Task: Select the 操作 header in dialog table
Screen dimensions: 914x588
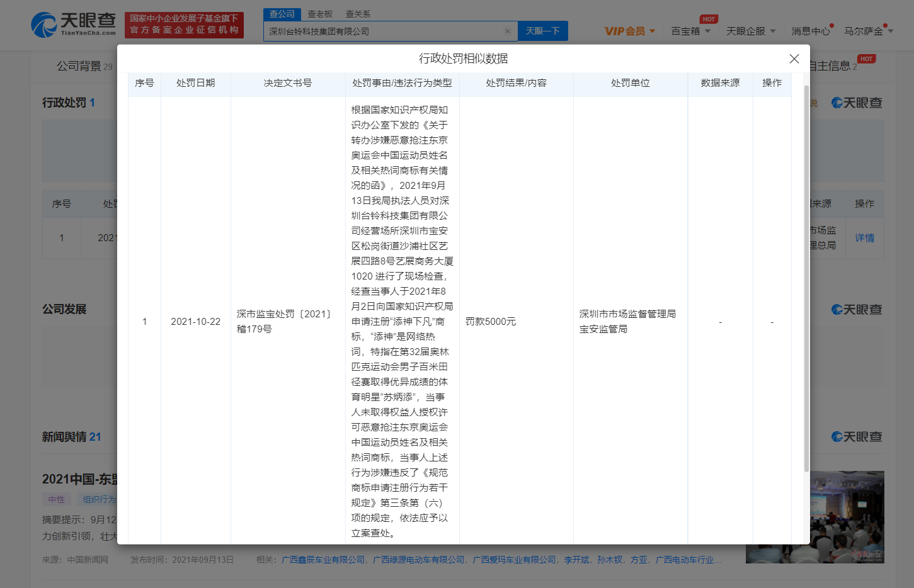Action: (772, 83)
